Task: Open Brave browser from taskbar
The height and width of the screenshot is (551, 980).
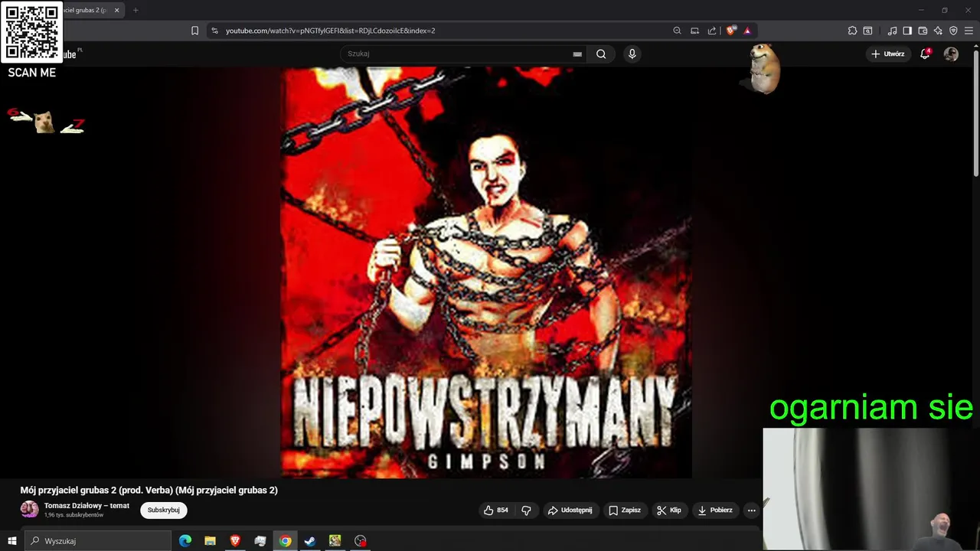Action: (x=235, y=541)
